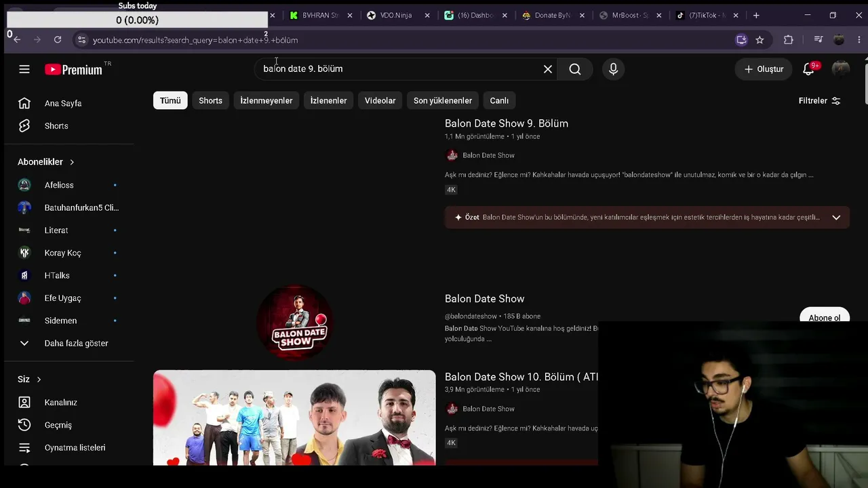Play the Balon Date Show 10. Bölüm thumbnail
This screenshot has height=488, width=868.
click(294, 418)
